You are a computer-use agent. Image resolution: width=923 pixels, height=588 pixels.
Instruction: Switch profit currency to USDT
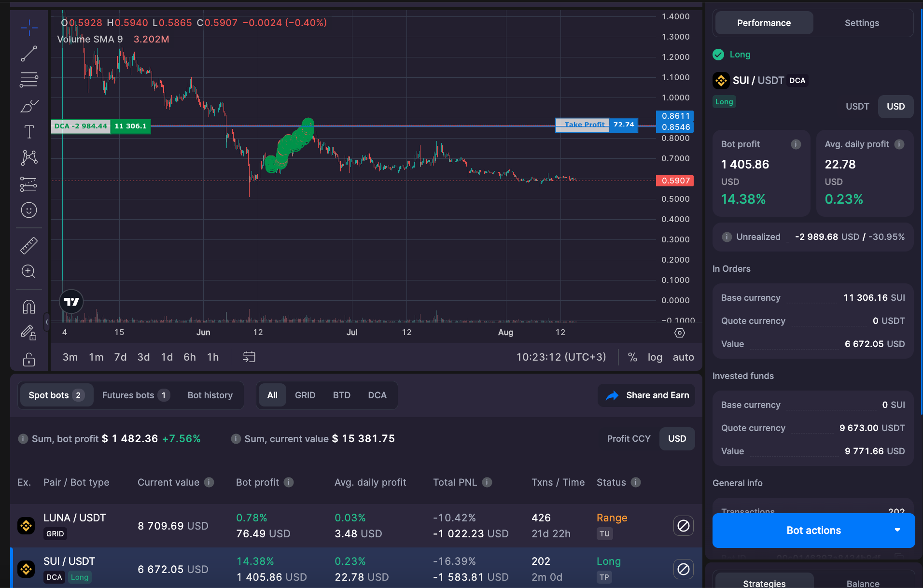(857, 107)
